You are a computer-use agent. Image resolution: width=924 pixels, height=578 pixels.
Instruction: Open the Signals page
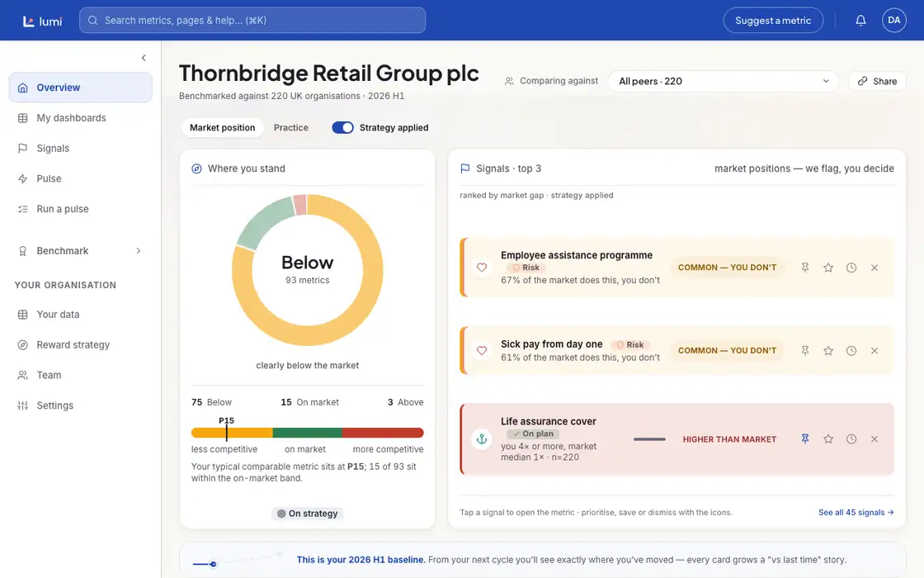coord(80,148)
